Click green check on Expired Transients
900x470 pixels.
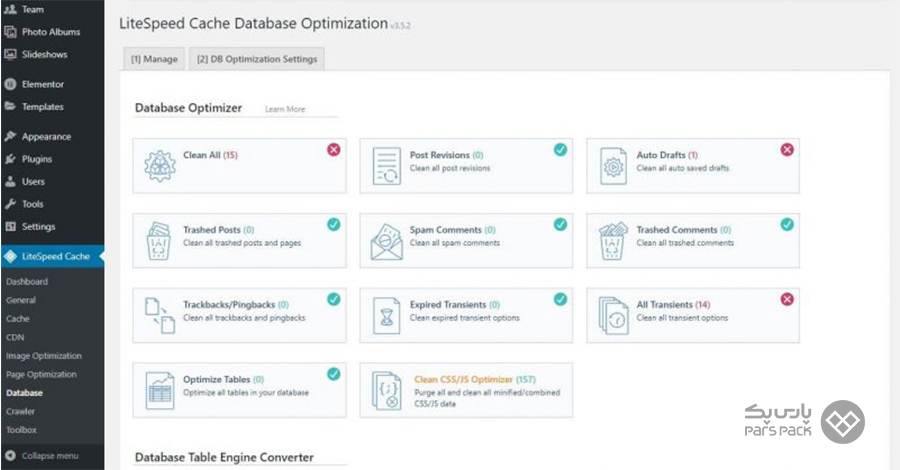coord(560,299)
